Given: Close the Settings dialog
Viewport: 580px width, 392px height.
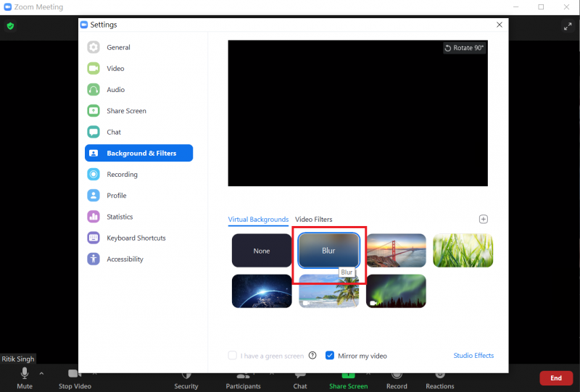Looking at the screenshot, I should [x=500, y=25].
